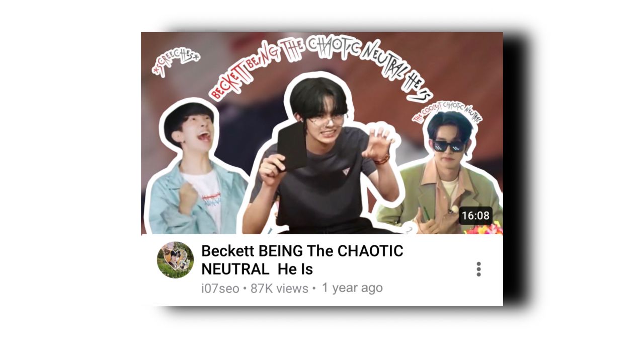Image resolution: width=644 pixels, height=338 pixels.
Task: Open the i07seo channel avatar
Action: tap(175, 260)
